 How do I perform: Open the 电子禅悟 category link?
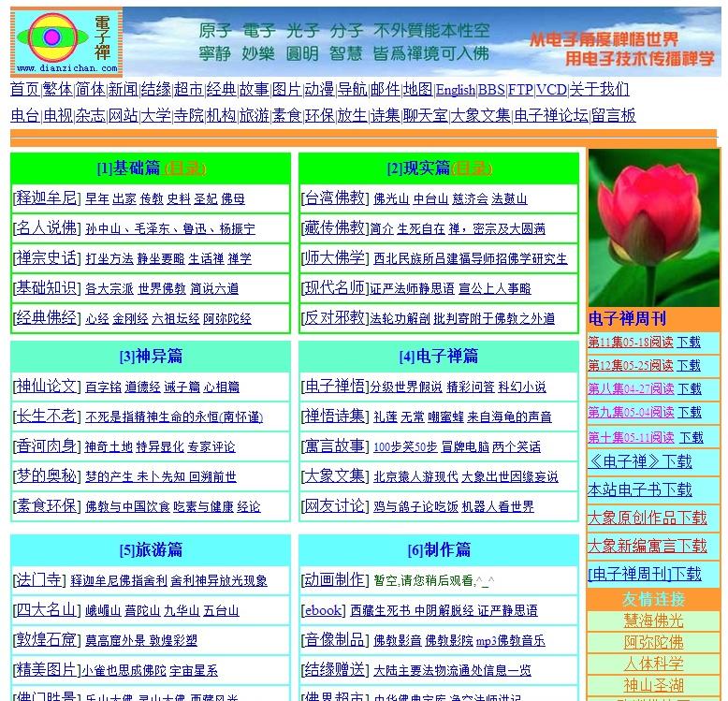(x=334, y=386)
